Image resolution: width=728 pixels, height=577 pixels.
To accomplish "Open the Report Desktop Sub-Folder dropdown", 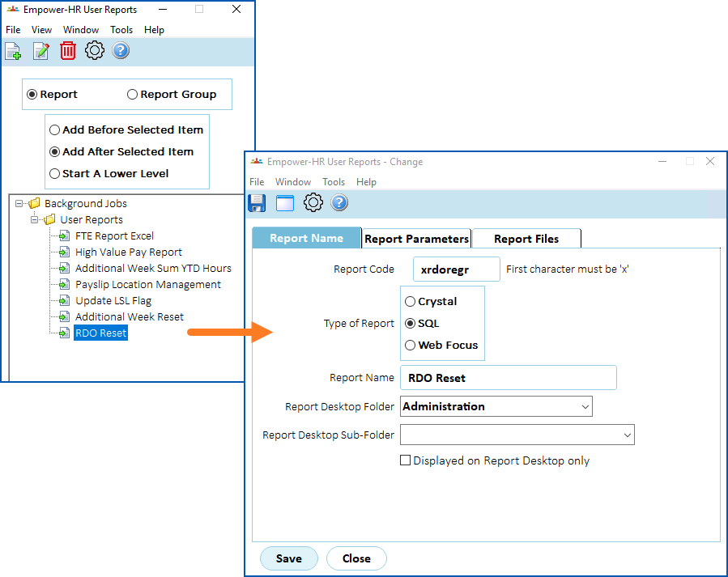I will point(628,435).
